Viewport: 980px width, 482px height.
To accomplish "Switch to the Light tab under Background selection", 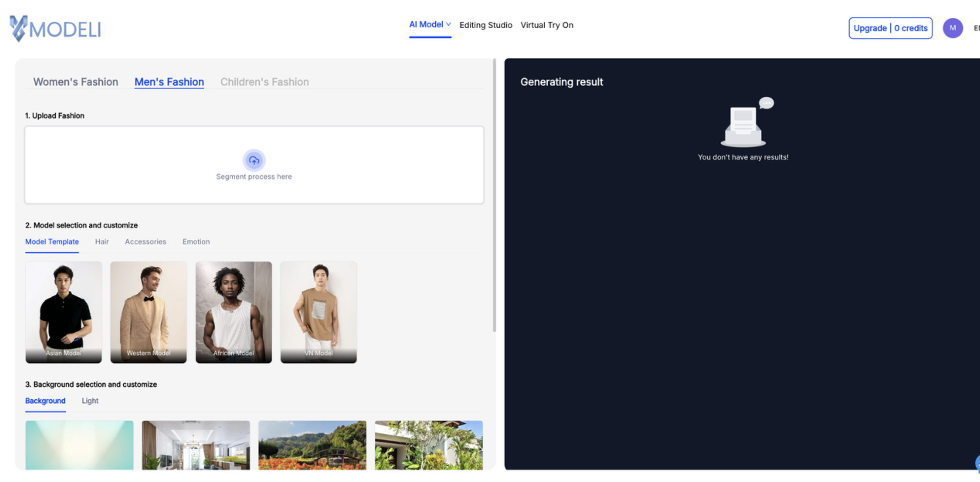I will 90,401.
